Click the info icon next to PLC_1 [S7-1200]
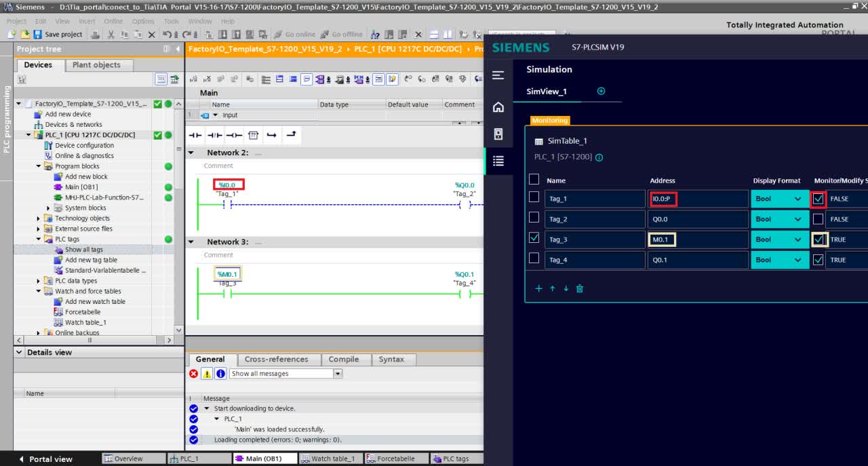 pos(599,157)
